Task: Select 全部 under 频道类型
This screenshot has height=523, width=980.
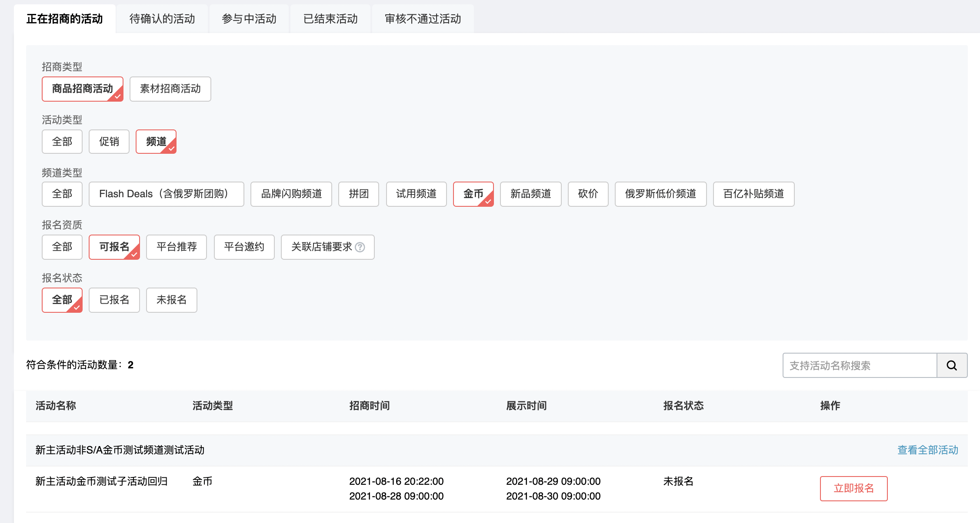Action: click(x=62, y=194)
